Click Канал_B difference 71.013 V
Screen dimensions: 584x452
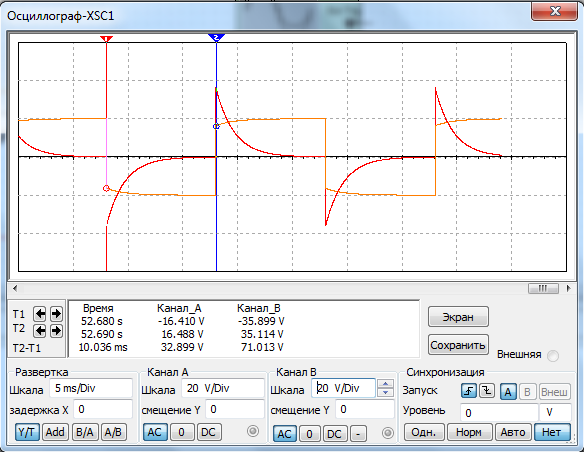(262, 347)
